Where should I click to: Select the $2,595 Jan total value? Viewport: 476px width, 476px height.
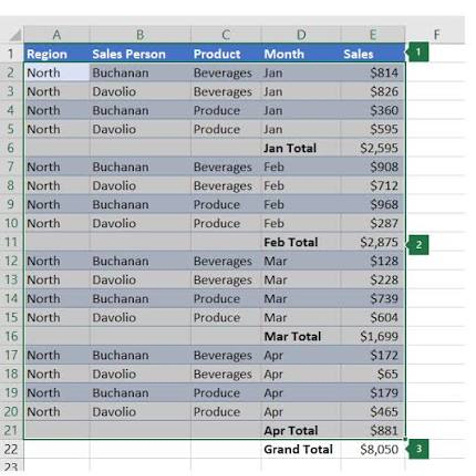point(373,148)
